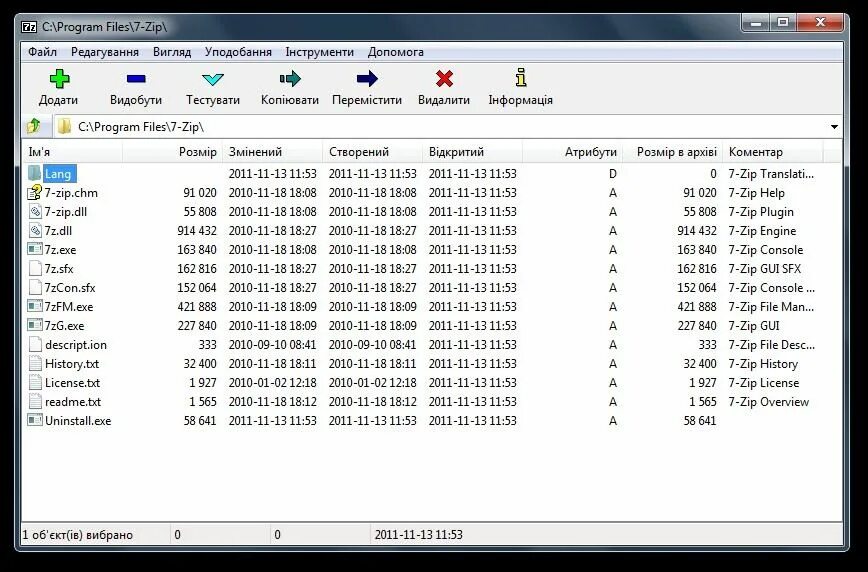The image size is (868, 572).
Task: Sort by Атрибути column header
Action: [573, 152]
